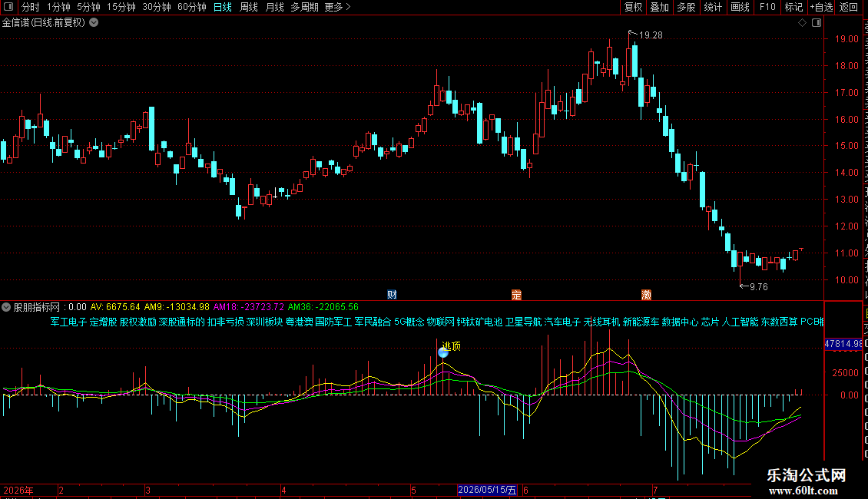Click the 东数西算 concept tag
Screen dimensions: 868x499
click(x=780, y=322)
